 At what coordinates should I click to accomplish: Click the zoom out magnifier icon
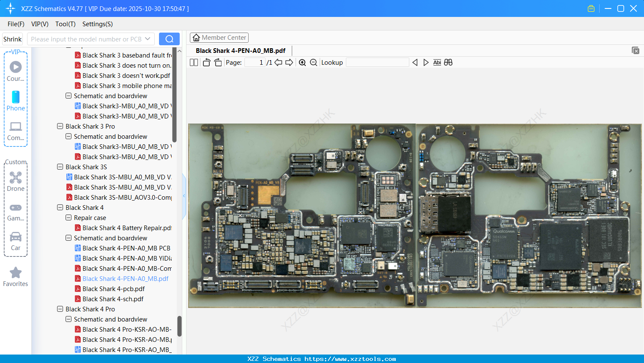[313, 63]
